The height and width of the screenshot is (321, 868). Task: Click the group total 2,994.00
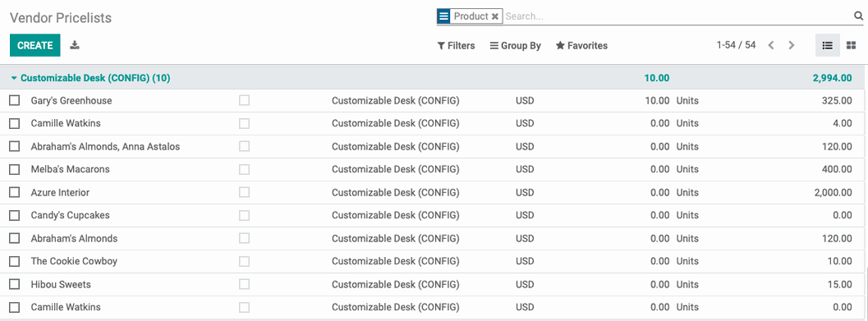(x=833, y=78)
